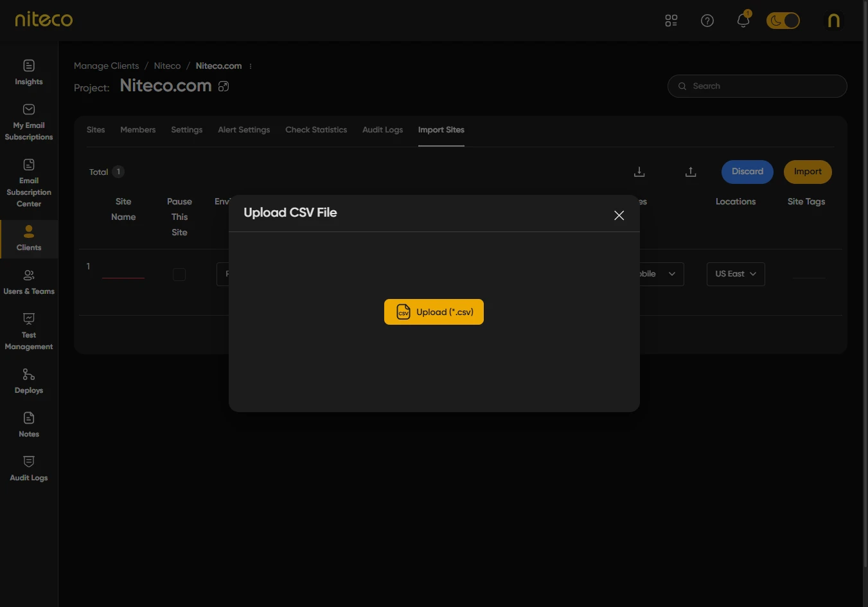Screen dimensions: 868x607
Task: Toggle Pause This Site checkbox in row 1
Action: point(179,275)
